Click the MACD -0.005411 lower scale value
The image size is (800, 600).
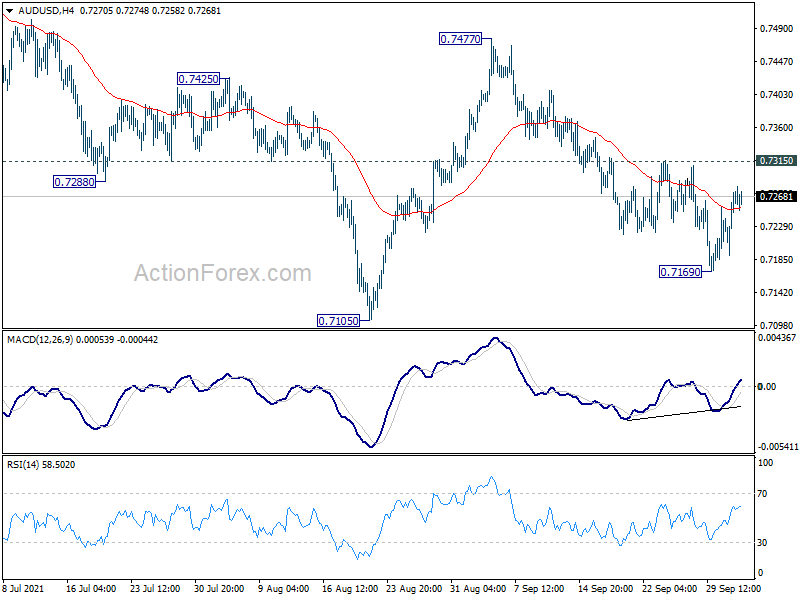pos(778,447)
